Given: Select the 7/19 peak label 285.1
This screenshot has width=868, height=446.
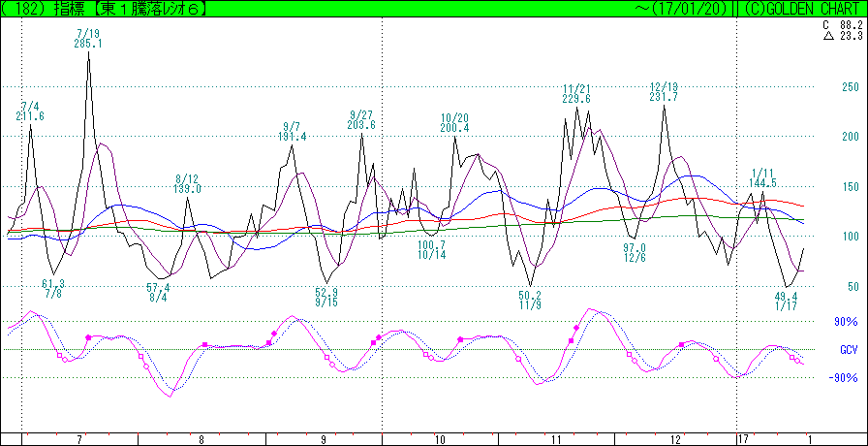Looking at the screenshot, I should tap(88, 44).
